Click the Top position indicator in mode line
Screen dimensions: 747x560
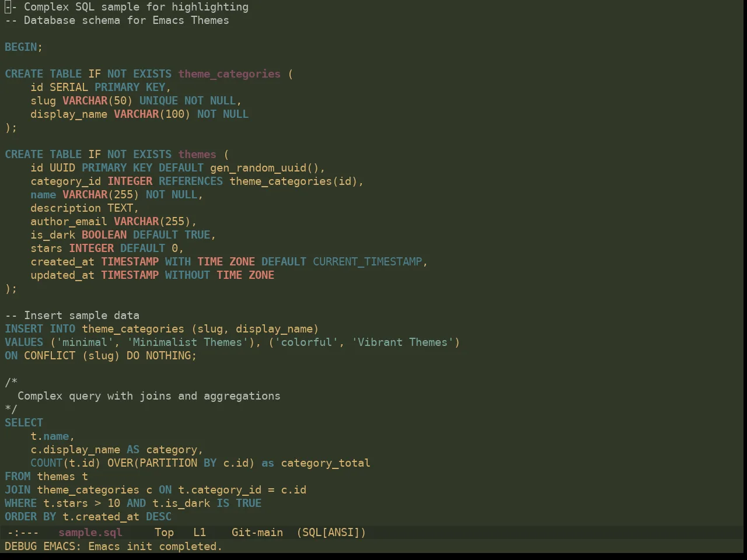[164, 532]
